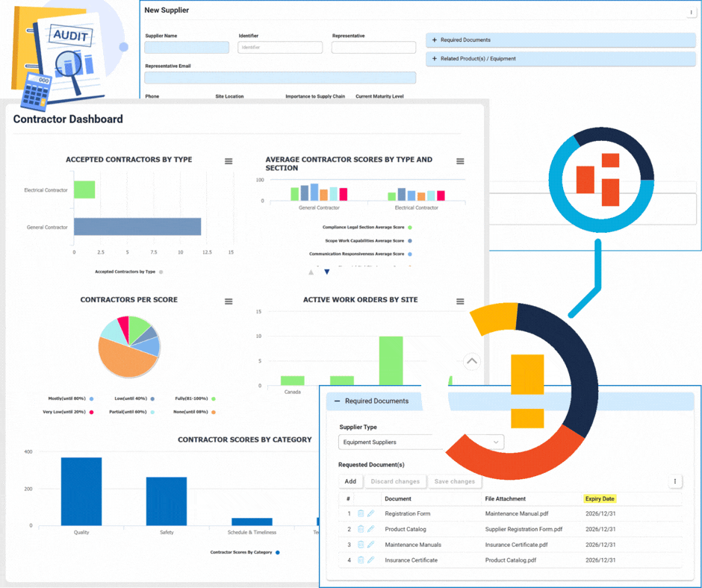Click the Expiry Date column header
The height and width of the screenshot is (588, 702).
(x=600, y=498)
